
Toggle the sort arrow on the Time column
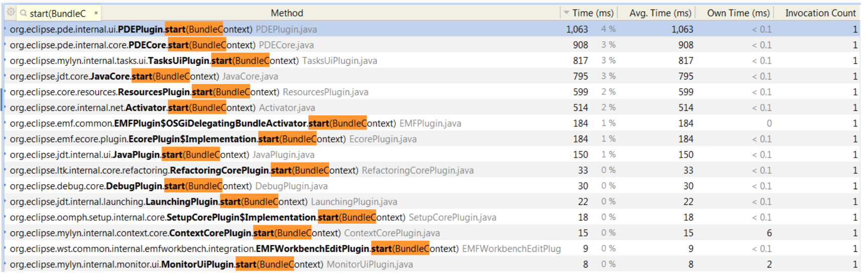tap(566, 13)
